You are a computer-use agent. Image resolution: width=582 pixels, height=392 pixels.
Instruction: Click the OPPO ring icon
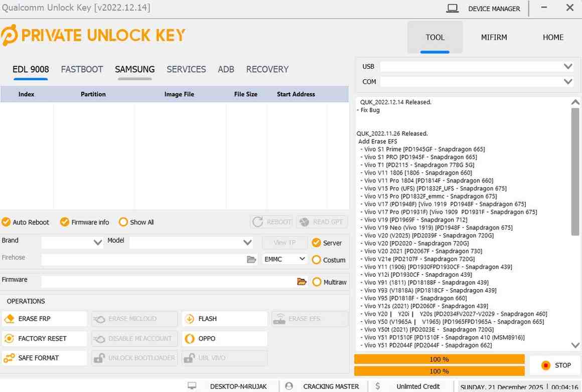coord(189,338)
